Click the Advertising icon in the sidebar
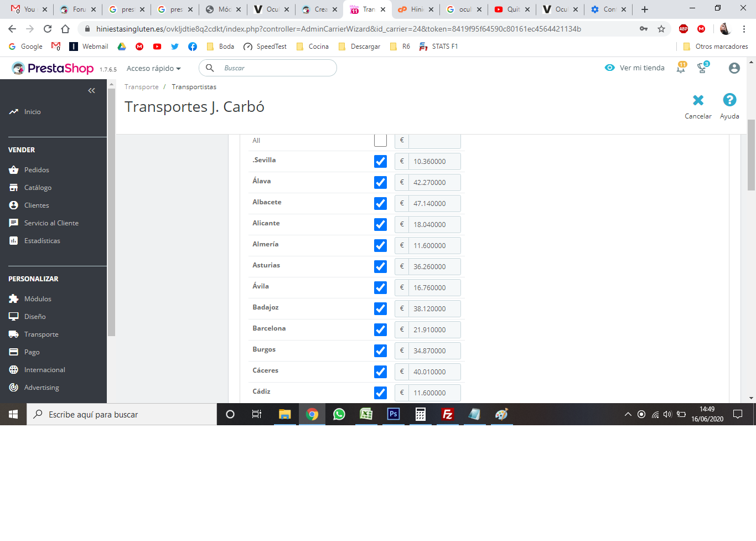 point(14,388)
